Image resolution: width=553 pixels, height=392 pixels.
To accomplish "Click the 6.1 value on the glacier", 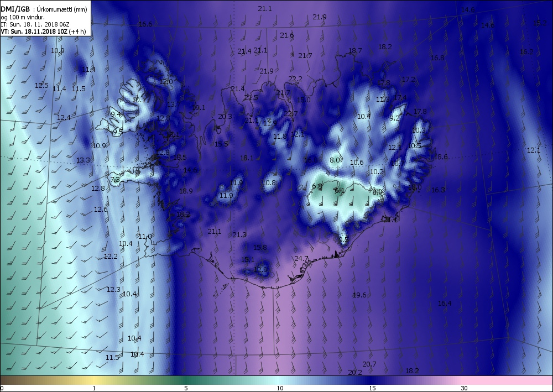I will tap(340, 191).
